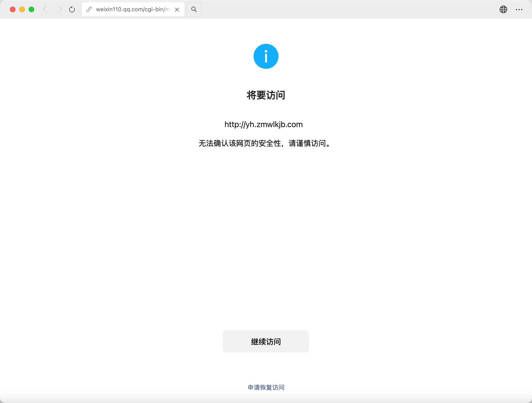This screenshot has width=532, height=403.
Task: Open in browser via the globe icon
Action: 503,9
